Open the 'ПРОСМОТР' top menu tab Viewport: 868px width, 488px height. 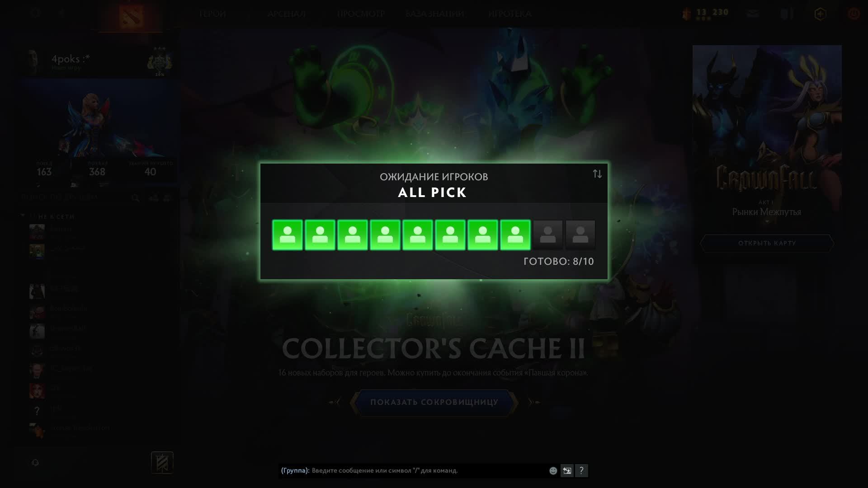point(360,14)
